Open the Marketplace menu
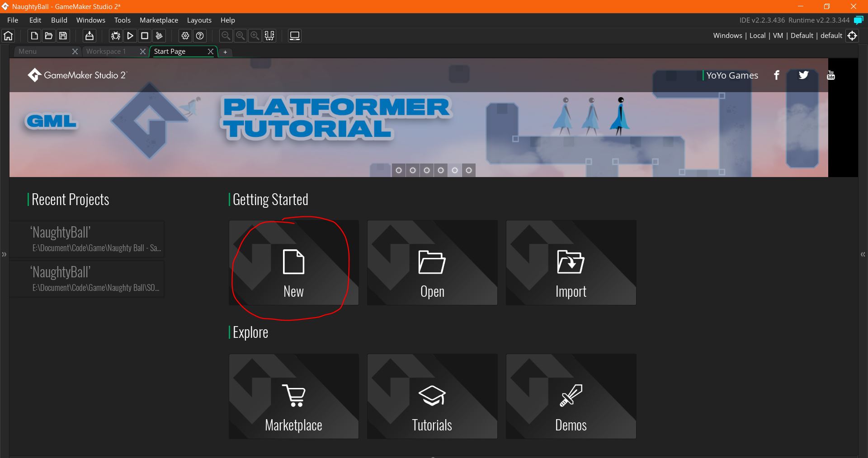 pyautogui.click(x=159, y=20)
